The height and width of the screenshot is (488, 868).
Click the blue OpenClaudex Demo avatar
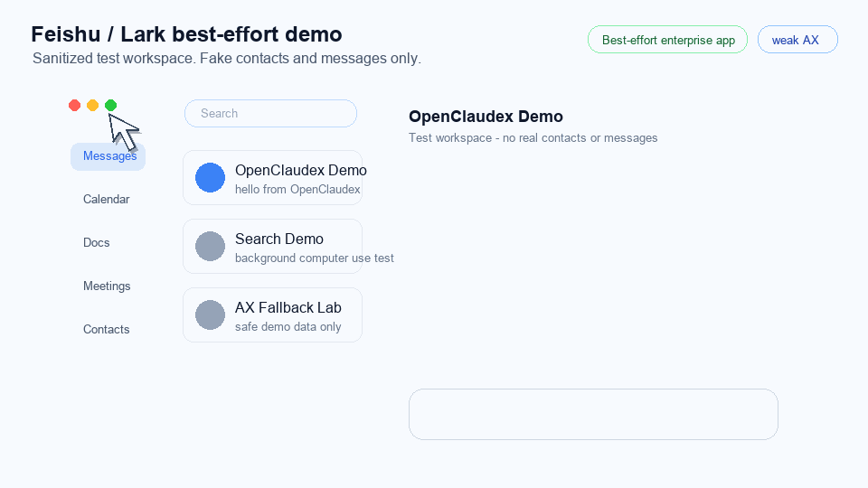pos(211,178)
